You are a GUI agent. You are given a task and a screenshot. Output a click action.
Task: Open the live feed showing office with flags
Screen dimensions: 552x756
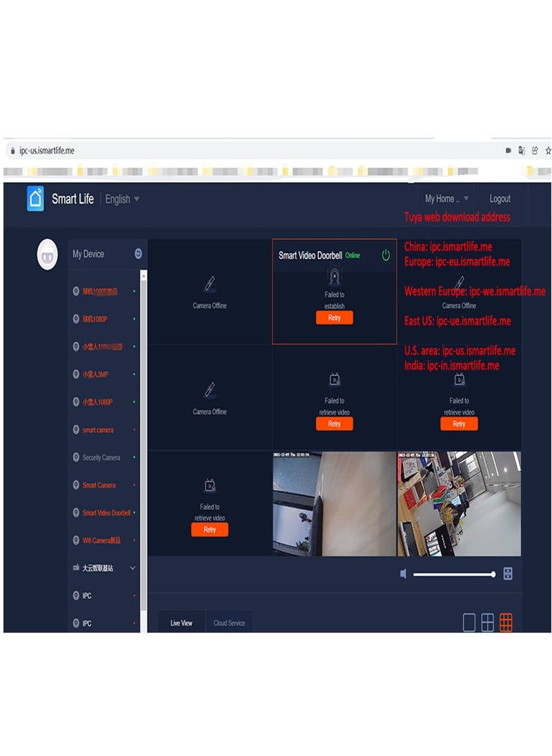point(459,504)
